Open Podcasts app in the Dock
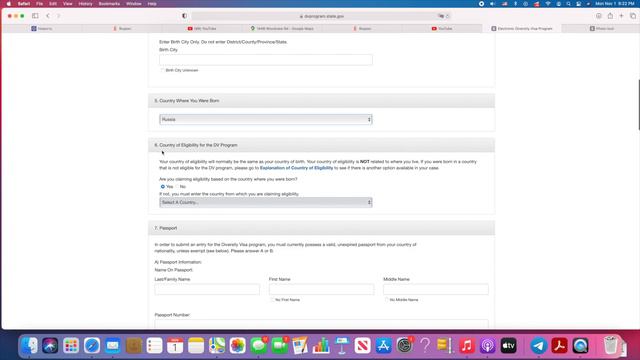This screenshot has width=640, height=360. [488, 346]
